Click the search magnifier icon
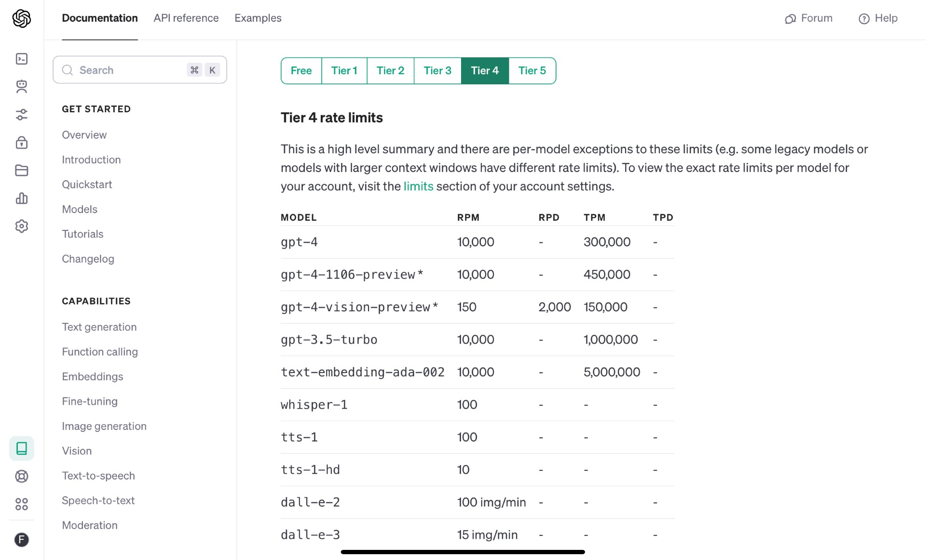The width and height of the screenshot is (926, 560). point(68,70)
